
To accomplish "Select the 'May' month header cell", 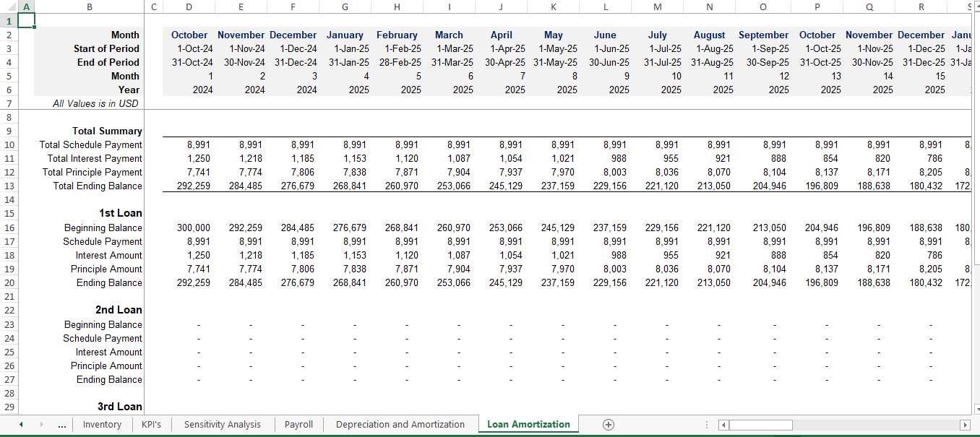I will coord(553,35).
